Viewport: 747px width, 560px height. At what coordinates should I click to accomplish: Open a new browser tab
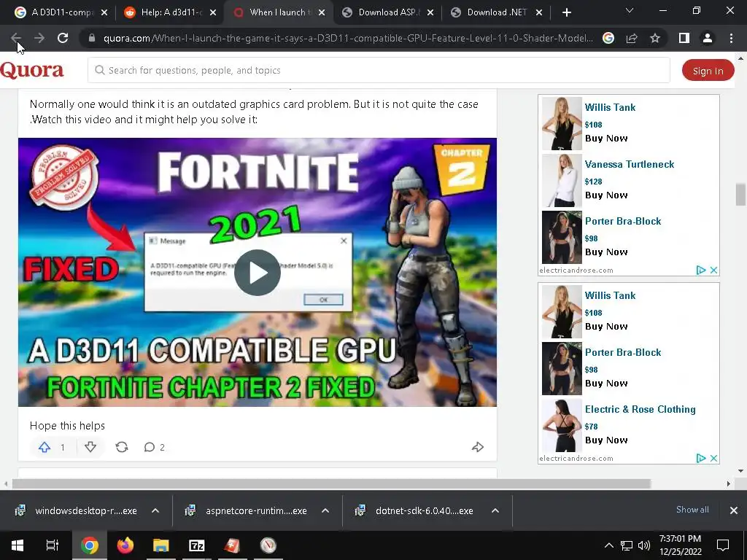(x=566, y=13)
